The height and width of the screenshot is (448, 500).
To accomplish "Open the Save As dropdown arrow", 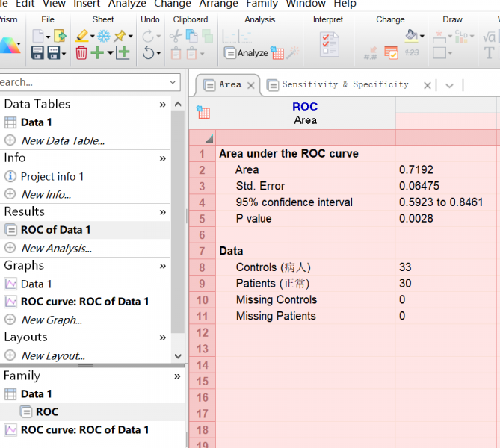I will (64, 54).
